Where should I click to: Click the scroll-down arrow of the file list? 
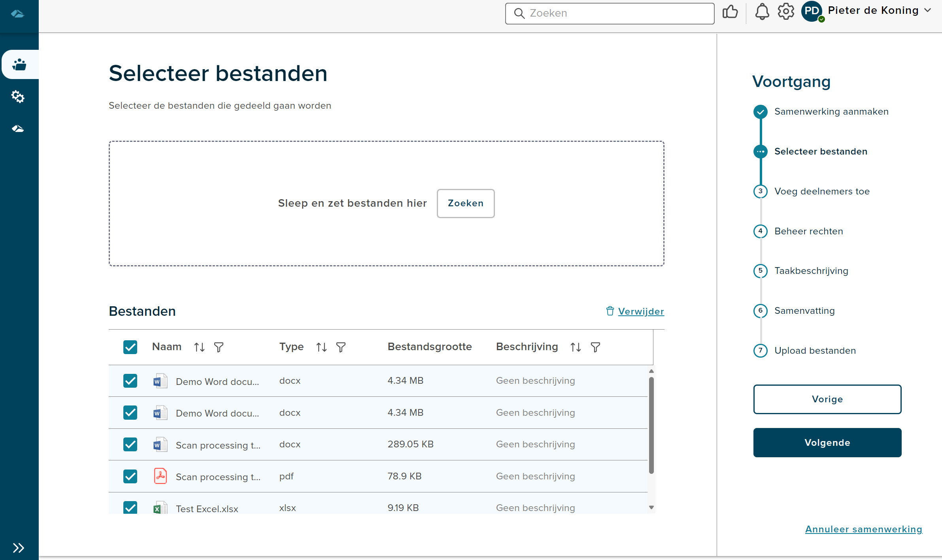[651, 507]
